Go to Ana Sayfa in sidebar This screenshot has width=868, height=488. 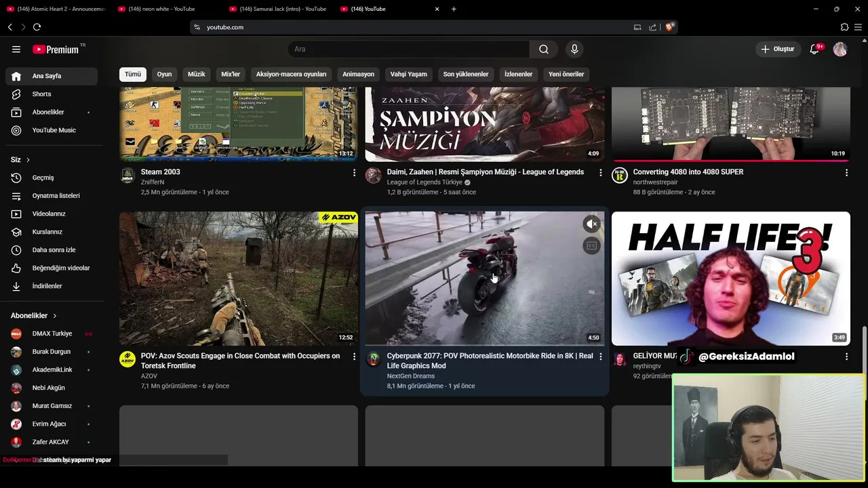click(x=52, y=76)
